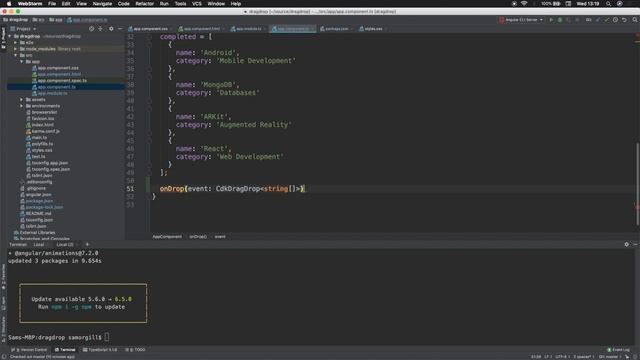The image size is (640, 360).
Task: Show VCS history clock icon
Action: [616, 20]
